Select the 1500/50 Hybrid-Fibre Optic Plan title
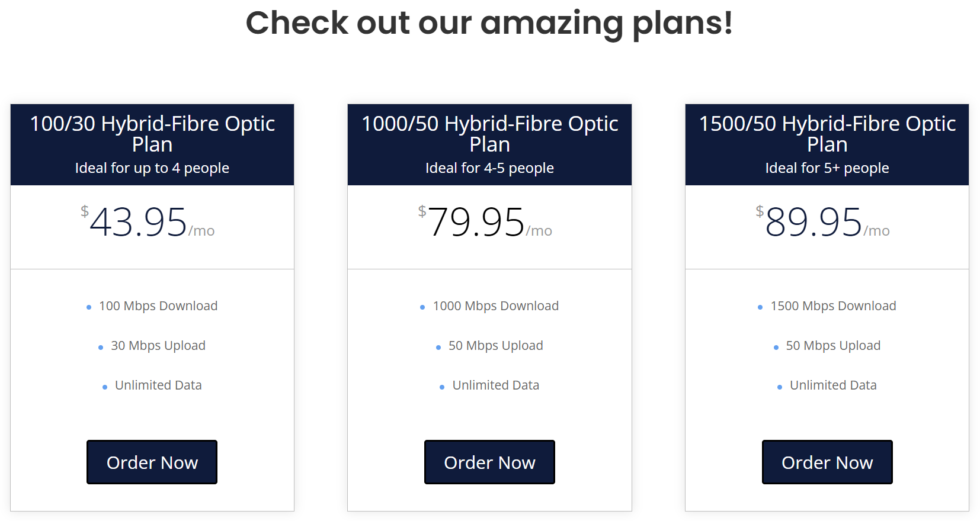The height and width of the screenshot is (521, 980). 827,134
